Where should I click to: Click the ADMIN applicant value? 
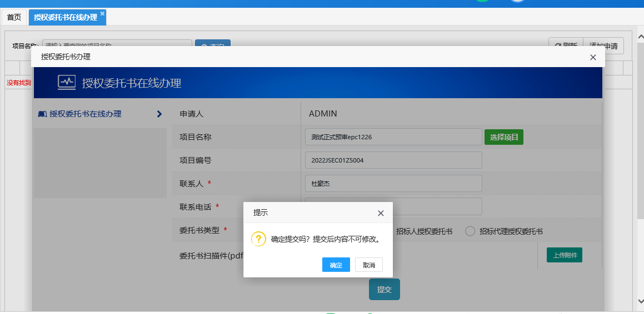[x=323, y=114]
